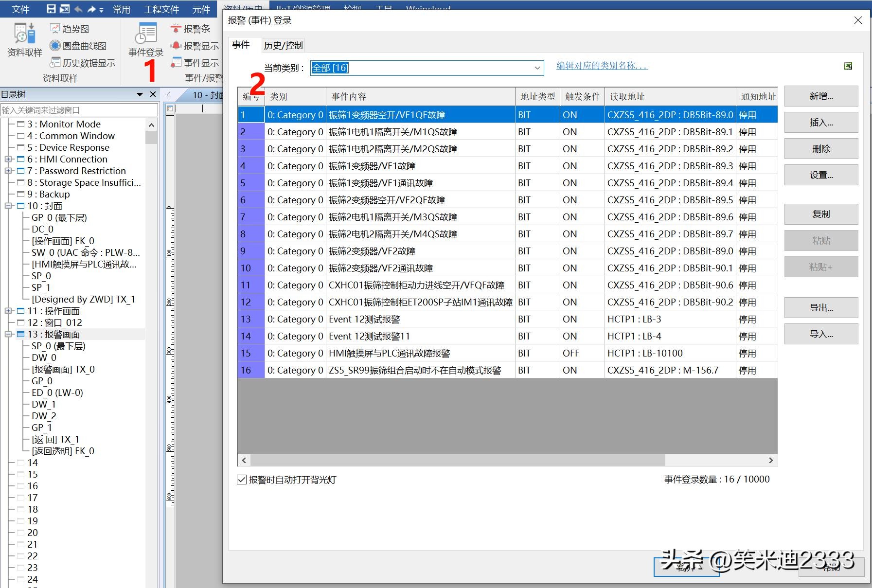
Task: Insert a 报警条 alarm bar object
Action: pos(176,29)
